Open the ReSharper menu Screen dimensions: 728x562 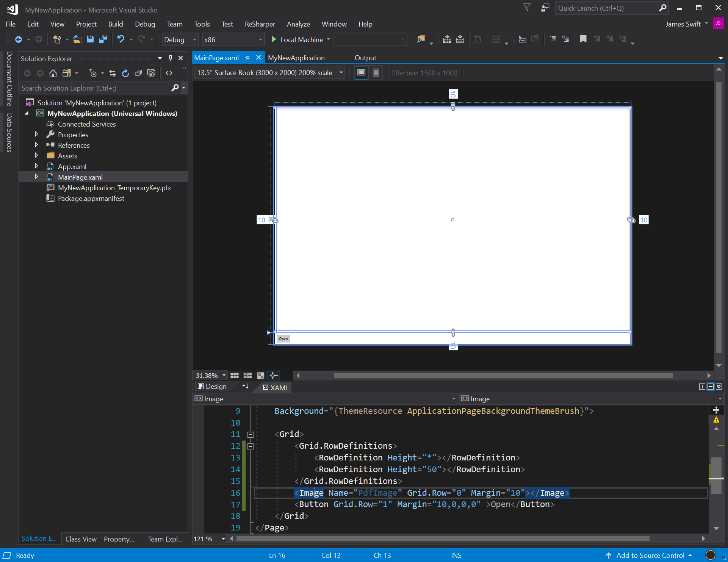260,24
